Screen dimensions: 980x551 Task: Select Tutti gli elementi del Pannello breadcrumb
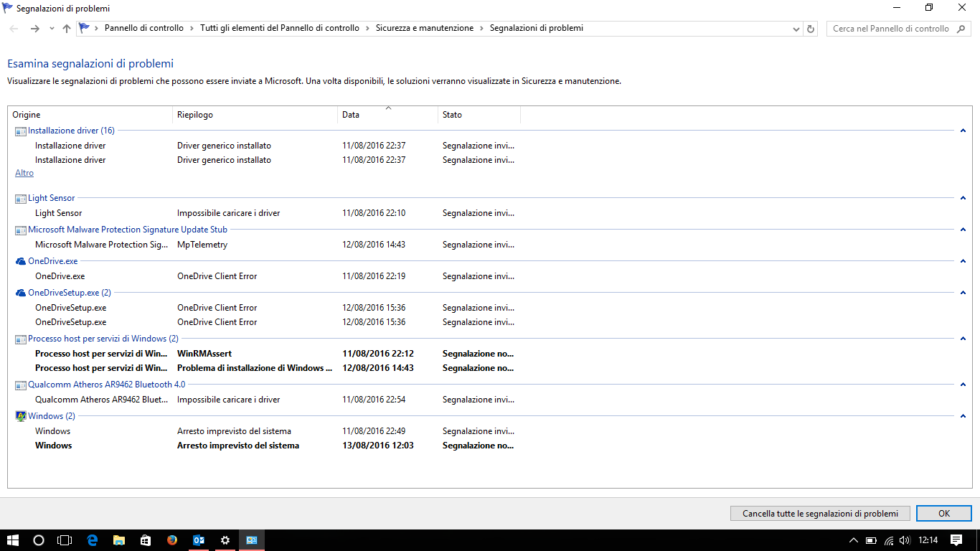280,28
